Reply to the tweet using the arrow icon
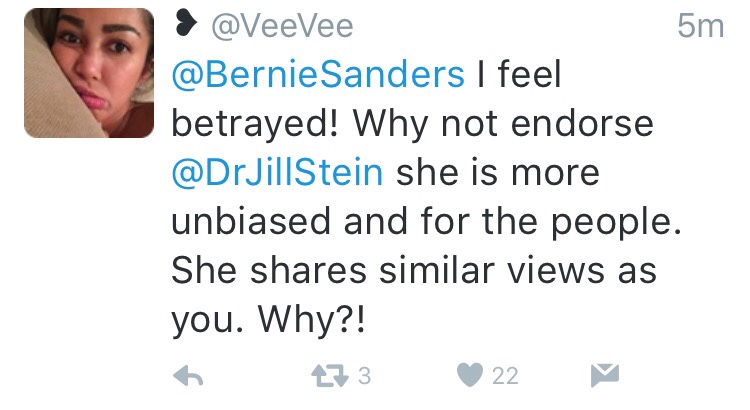The width and height of the screenshot is (750, 410). 191,375
